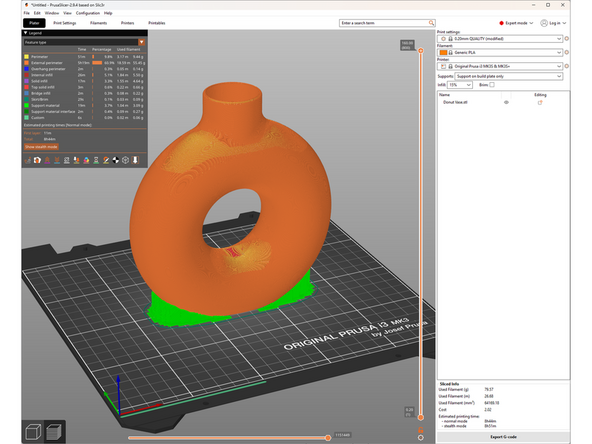The image size is (592, 444).
Task: Click the horizontal move slider handle
Action: pos(328,438)
